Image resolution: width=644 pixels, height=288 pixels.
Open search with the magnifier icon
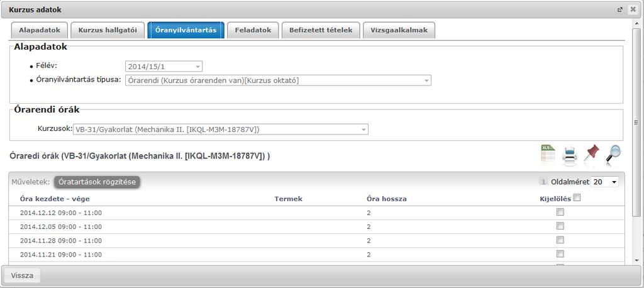(x=614, y=155)
